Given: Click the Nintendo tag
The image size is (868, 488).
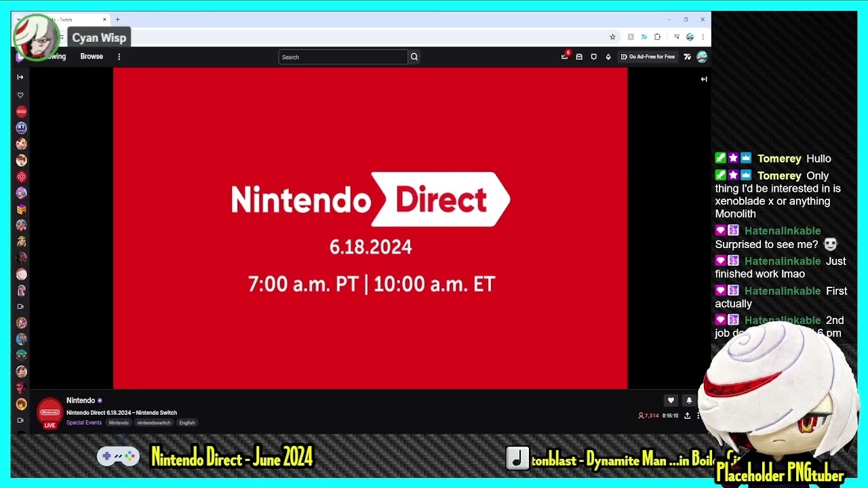Looking at the screenshot, I should [x=119, y=423].
